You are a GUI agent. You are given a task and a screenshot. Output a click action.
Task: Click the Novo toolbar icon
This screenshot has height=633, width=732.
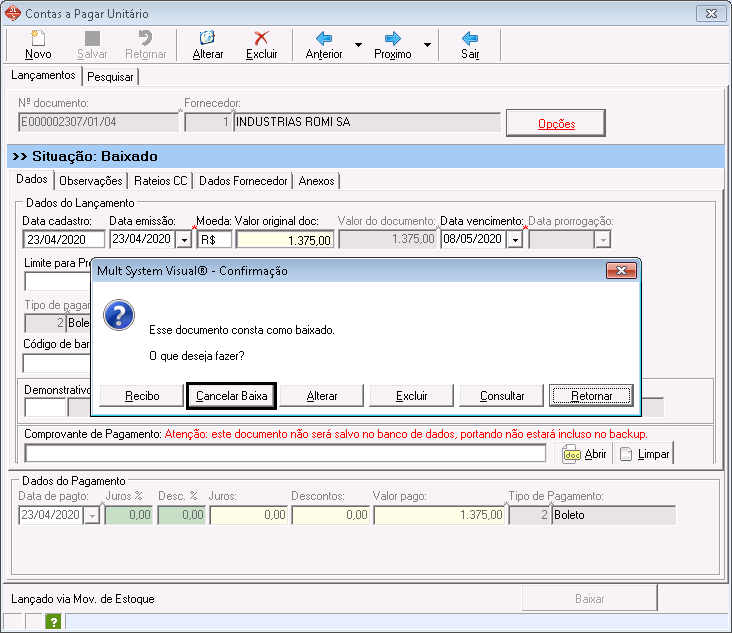(38, 39)
